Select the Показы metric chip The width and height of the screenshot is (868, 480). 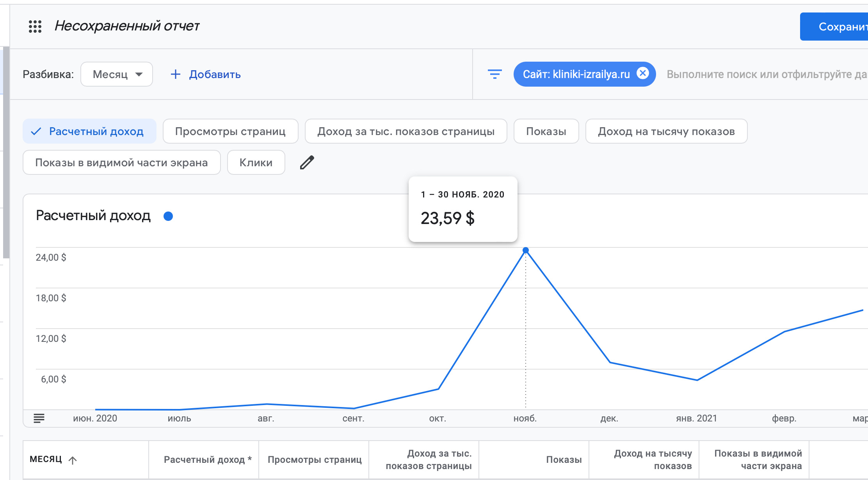(x=546, y=131)
